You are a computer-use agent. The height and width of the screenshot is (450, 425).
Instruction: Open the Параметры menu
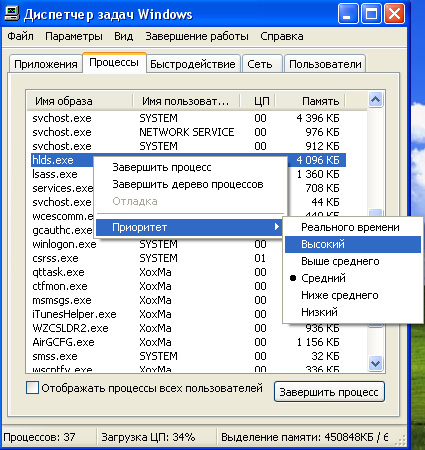click(x=74, y=36)
